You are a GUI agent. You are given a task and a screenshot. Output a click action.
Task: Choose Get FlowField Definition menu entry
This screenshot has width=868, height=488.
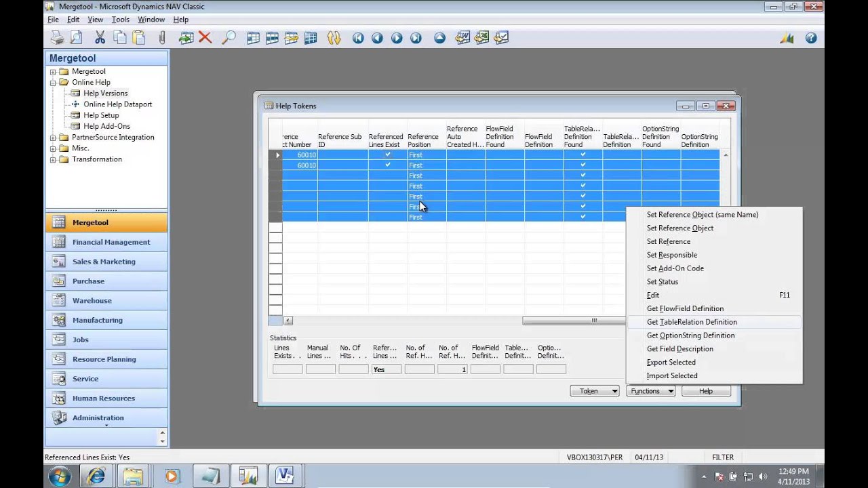(714, 308)
